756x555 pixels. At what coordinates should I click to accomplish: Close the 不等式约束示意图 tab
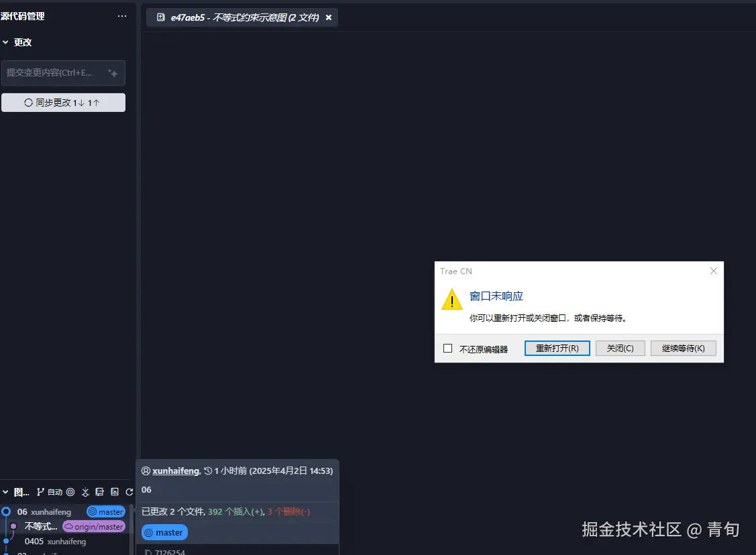pos(328,19)
